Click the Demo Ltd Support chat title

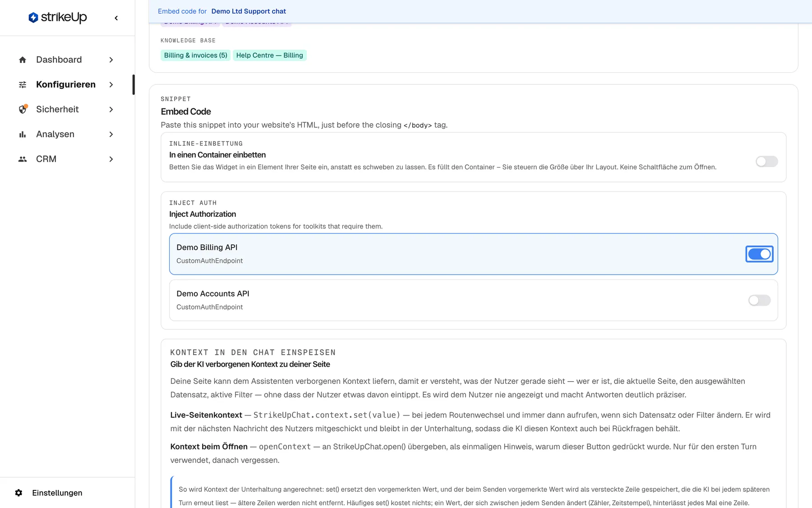pyautogui.click(x=249, y=11)
